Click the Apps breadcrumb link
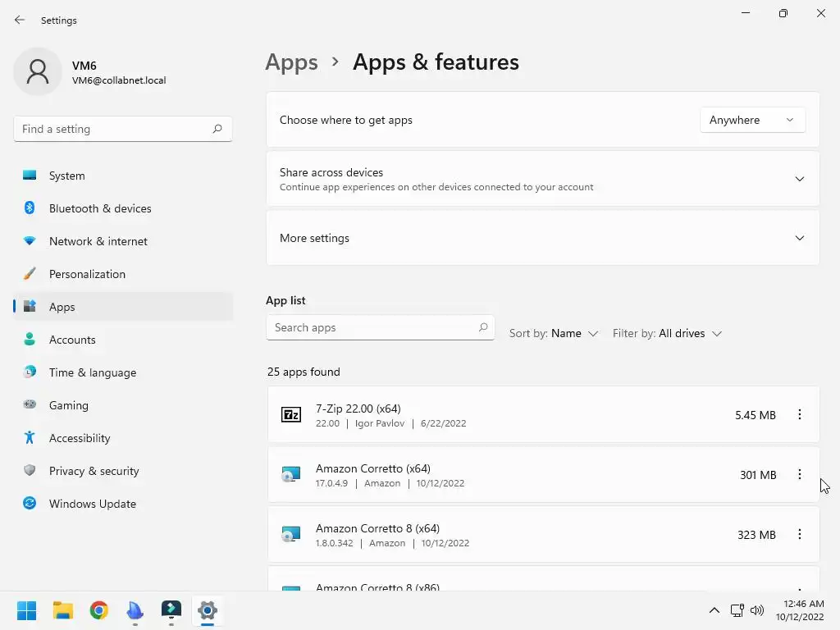The width and height of the screenshot is (840, 630). tap(291, 62)
